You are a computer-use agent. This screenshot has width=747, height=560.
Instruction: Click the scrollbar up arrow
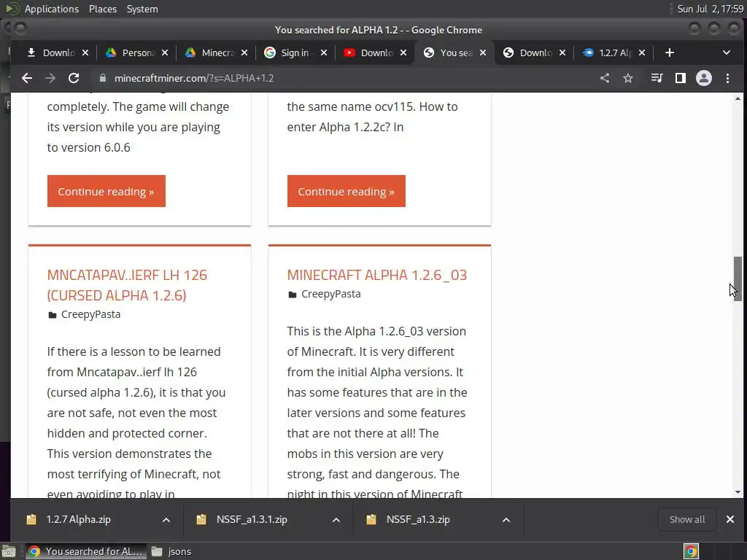pyautogui.click(x=738, y=98)
